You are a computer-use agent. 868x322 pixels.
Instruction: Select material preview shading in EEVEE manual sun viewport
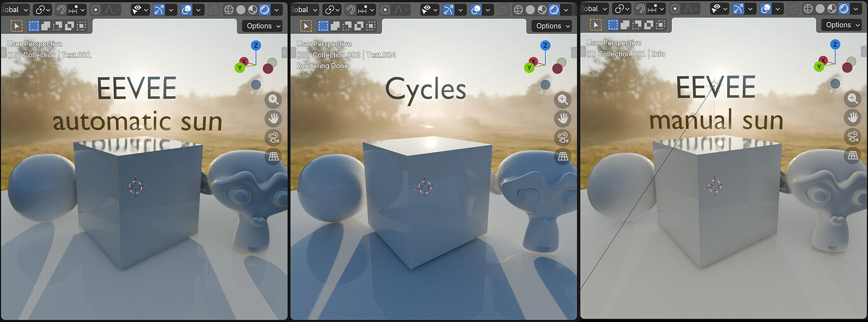coord(832,9)
